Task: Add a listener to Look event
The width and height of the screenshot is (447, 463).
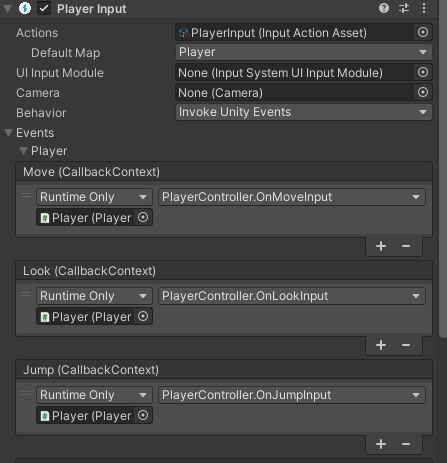Action: click(381, 345)
